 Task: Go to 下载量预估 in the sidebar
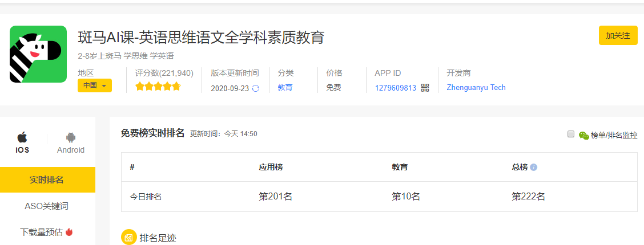[41, 232]
